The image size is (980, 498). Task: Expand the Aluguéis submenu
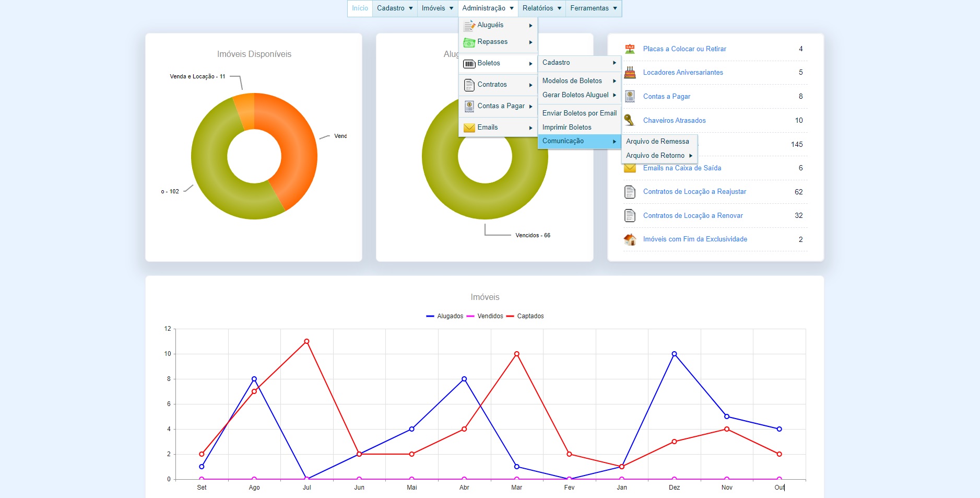498,25
